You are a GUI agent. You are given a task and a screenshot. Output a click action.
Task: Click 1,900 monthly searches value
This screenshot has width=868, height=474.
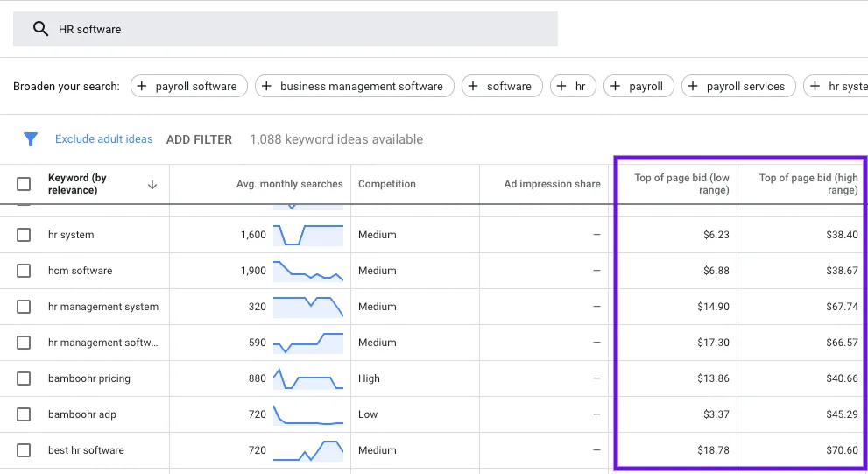pos(253,271)
